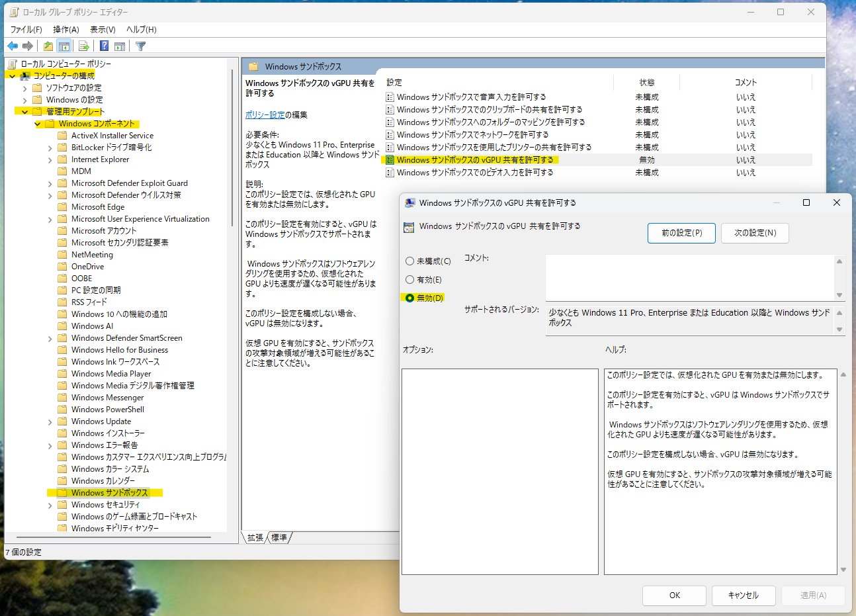Screen dimensions: 856x616
Task: Open the ポリシー設定 edit link
Action: coord(265,115)
